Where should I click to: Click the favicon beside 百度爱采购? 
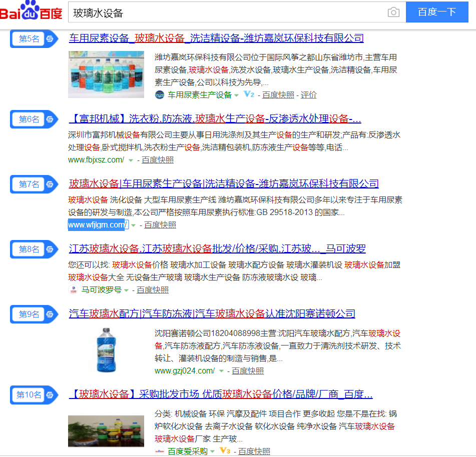(x=159, y=451)
